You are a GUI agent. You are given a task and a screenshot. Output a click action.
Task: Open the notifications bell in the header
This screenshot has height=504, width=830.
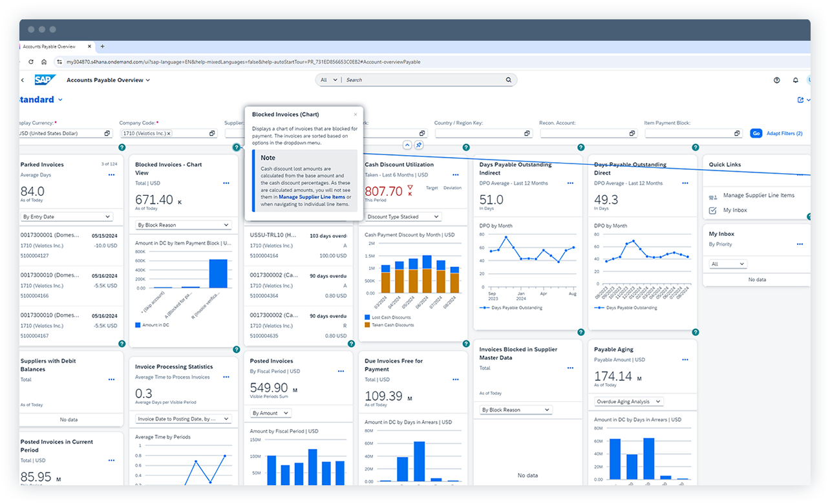795,79
